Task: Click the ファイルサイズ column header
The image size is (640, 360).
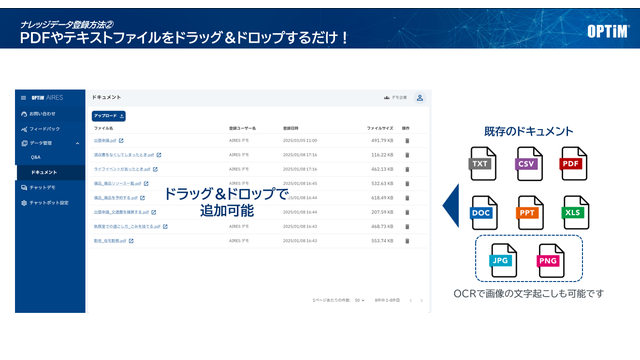Action: [380, 128]
